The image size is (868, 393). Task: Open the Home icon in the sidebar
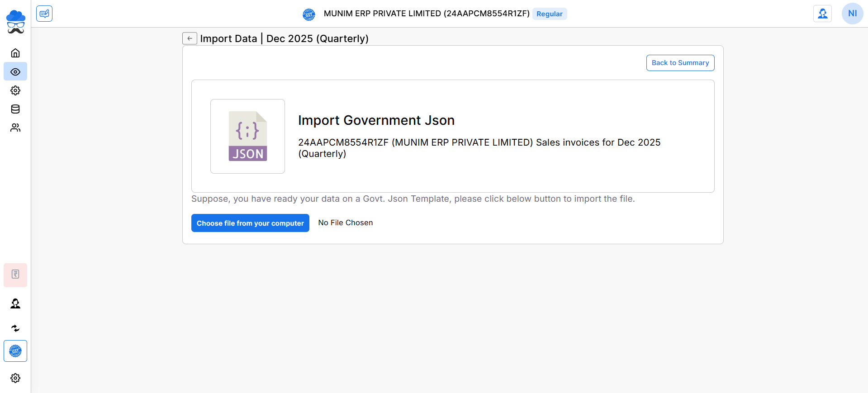[15, 53]
